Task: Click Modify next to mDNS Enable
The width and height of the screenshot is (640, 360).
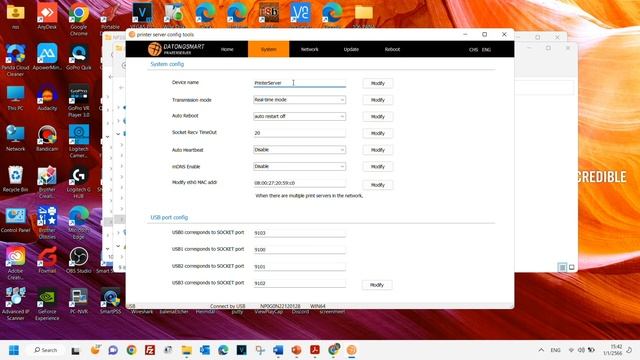Action: pos(378,167)
